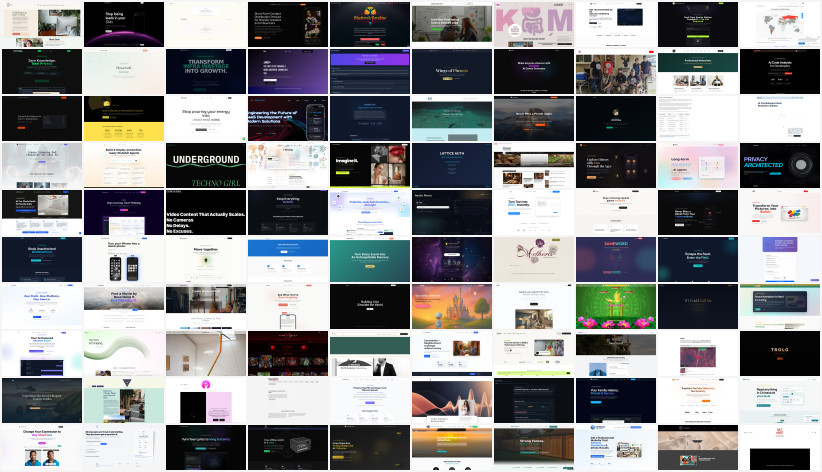Select the sunset over water thumbnail
Image resolution: width=822 pixels, height=472 pixels.
click(x=452, y=447)
